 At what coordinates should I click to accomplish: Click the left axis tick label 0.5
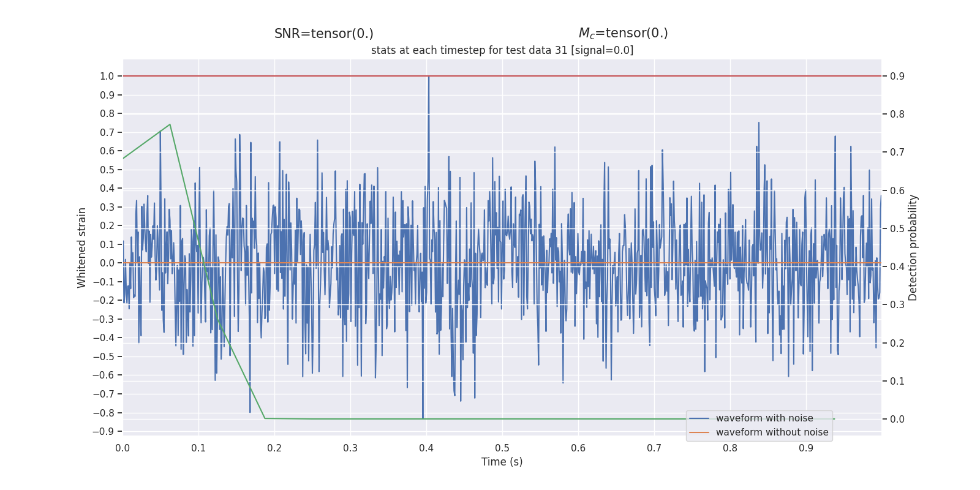tap(107, 170)
